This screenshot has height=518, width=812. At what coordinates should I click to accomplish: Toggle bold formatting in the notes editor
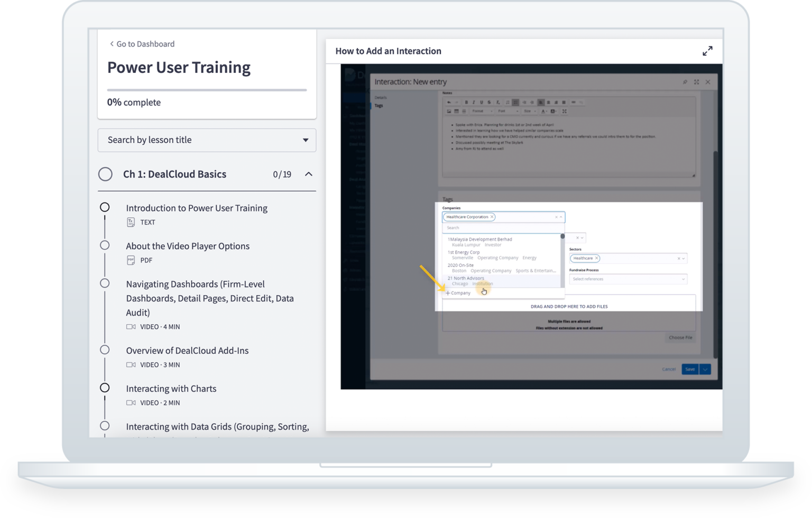pyautogui.click(x=467, y=102)
